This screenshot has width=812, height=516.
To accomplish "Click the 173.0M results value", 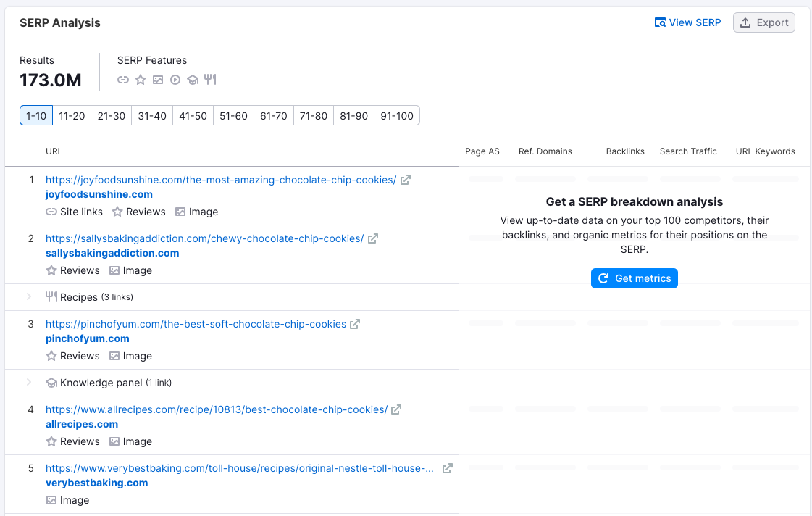I will click(51, 80).
